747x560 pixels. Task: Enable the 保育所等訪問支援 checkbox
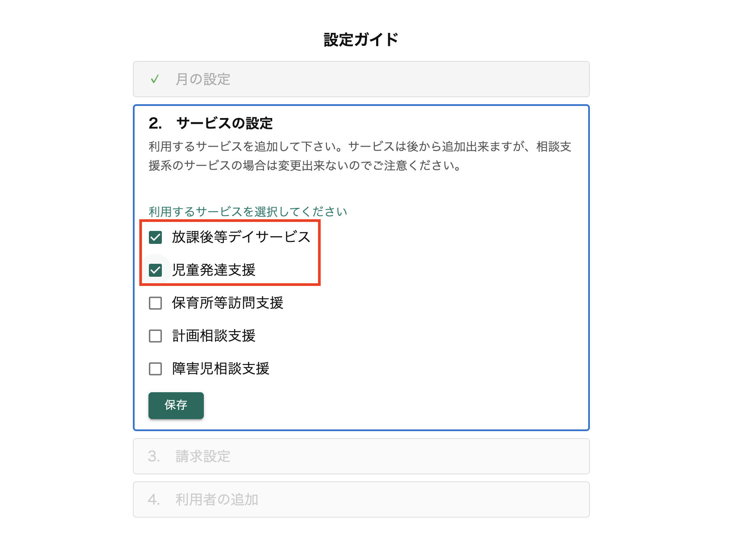[x=155, y=303]
